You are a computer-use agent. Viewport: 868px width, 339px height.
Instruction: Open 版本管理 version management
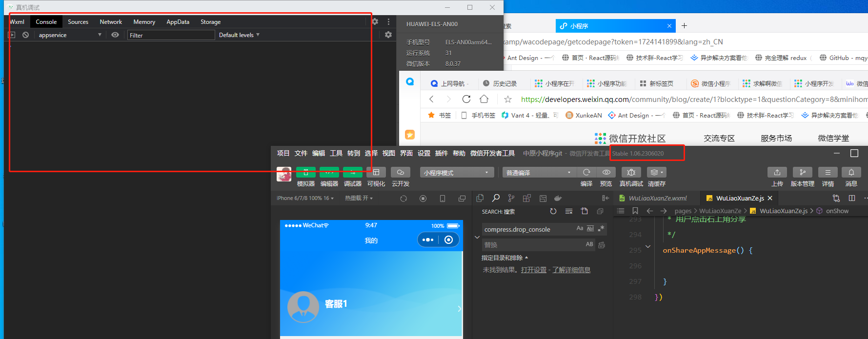[803, 172]
